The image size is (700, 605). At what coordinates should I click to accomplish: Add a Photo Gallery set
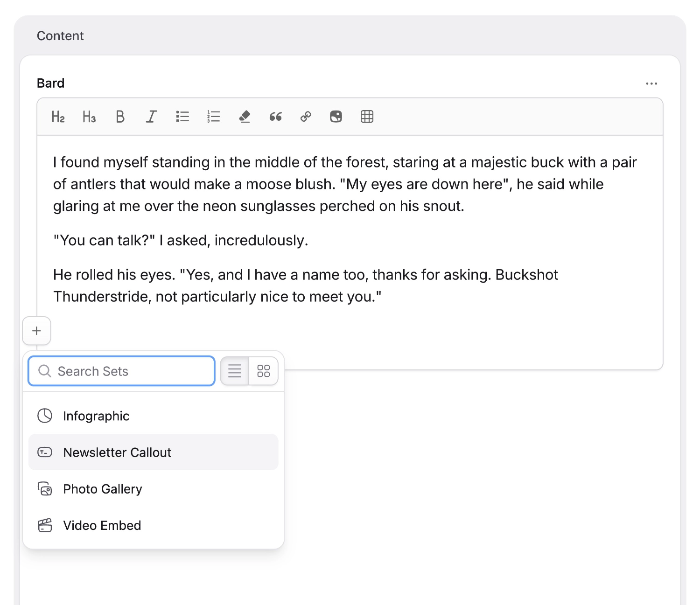click(x=102, y=489)
